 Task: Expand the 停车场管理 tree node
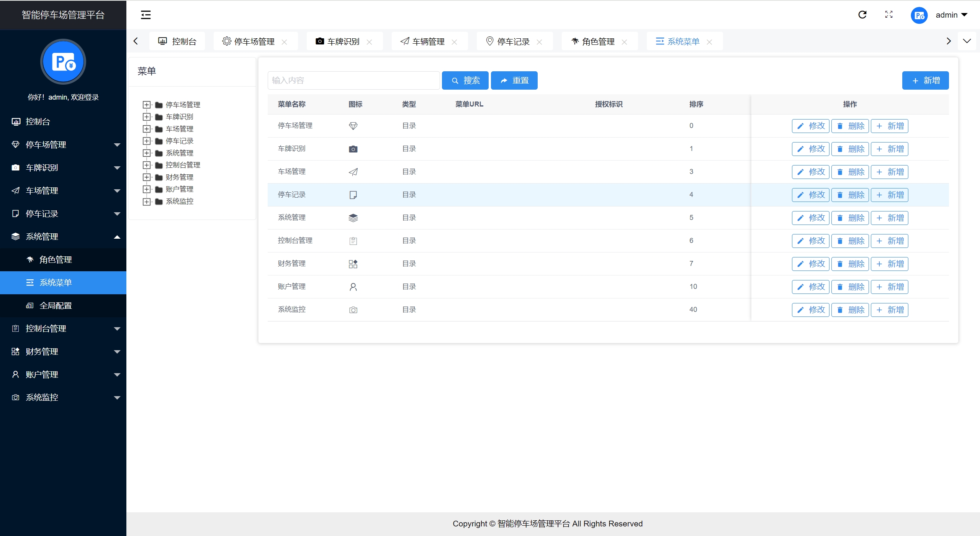coord(146,105)
